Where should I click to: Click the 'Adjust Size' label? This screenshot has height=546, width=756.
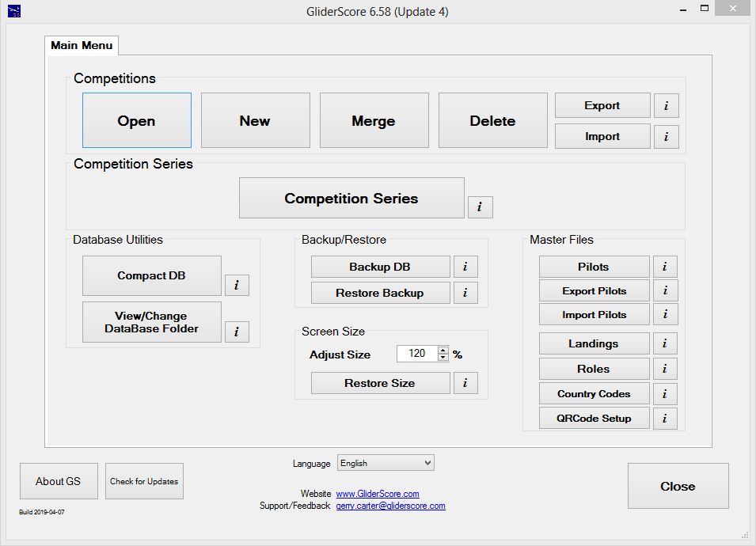[340, 355]
